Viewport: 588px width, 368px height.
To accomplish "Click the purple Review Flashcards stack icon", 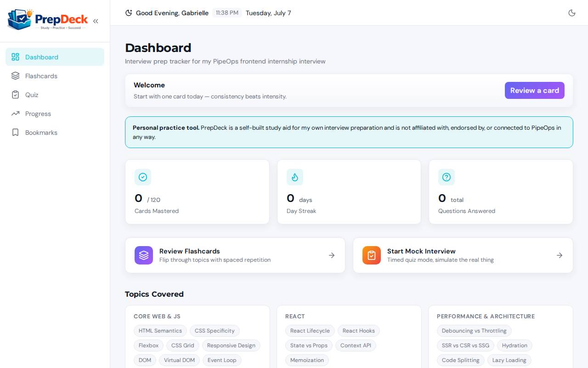I will pos(144,255).
